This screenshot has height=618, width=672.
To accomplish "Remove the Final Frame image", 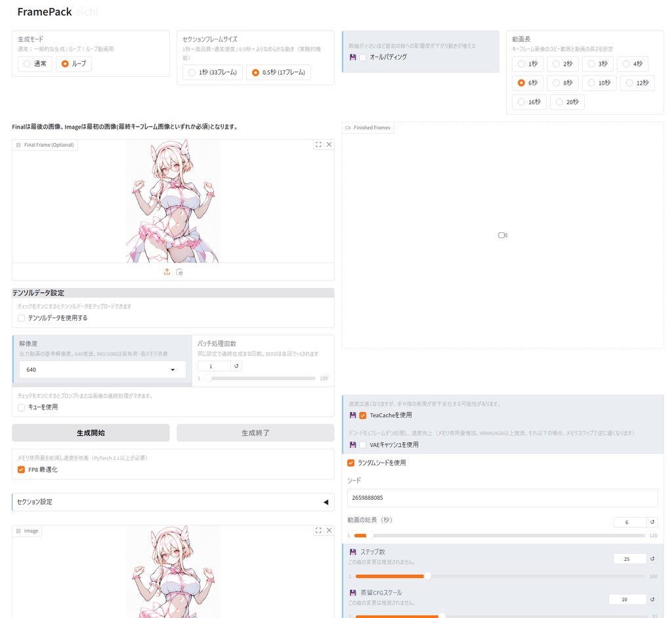I will [x=329, y=145].
